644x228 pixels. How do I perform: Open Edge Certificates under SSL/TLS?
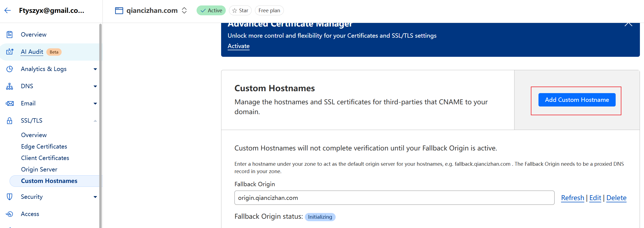(44, 146)
